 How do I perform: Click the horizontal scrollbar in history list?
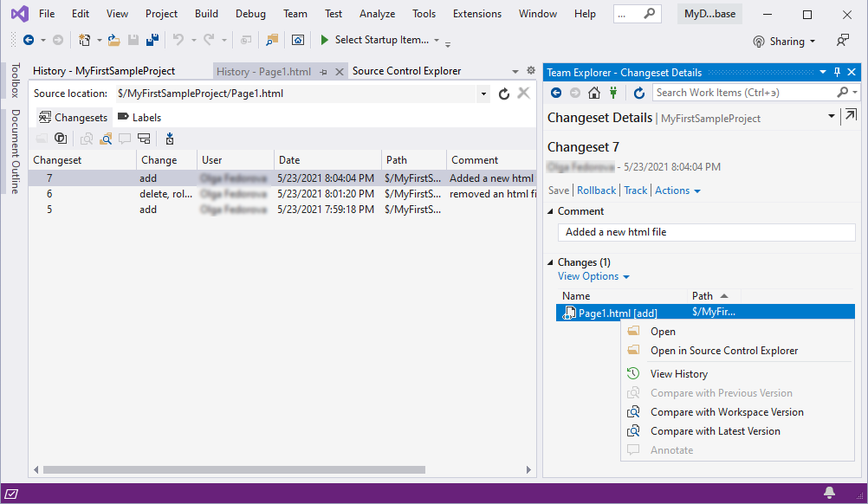pyautogui.click(x=234, y=469)
